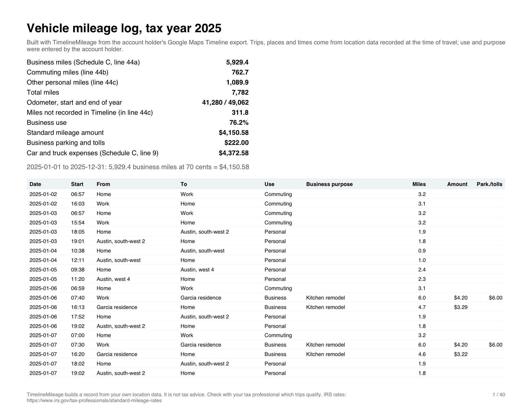The width and height of the screenshot is (532, 411).
Task: Click start time 16:03 on 2025-01-02
Action: pyautogui.click(x=78, y=204)
